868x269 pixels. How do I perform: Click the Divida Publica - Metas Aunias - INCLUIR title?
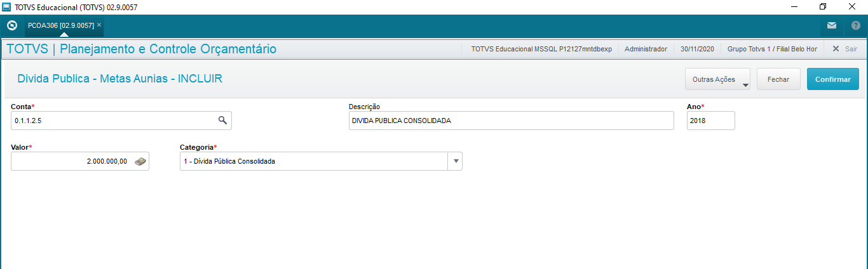coord(120,79)
